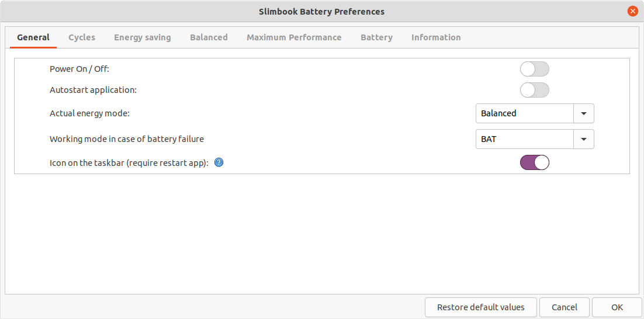Disable the Icon on the taskbar switch

(534, 162)
